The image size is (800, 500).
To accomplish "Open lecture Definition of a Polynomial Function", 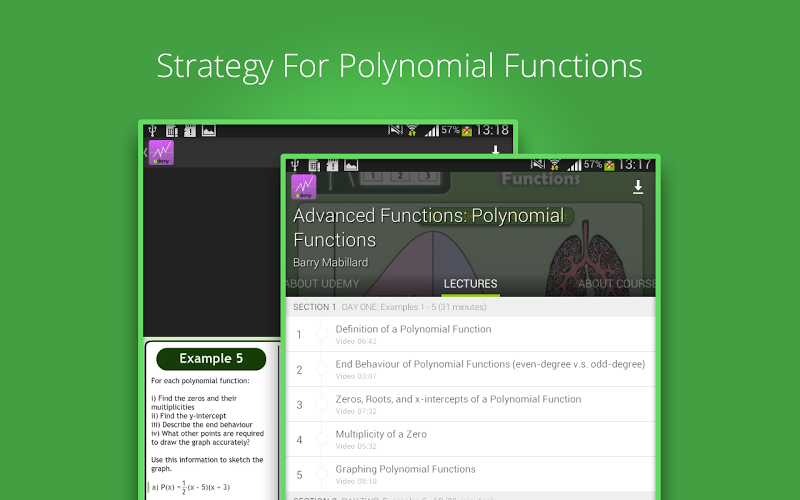I will (x=470, y=334).
